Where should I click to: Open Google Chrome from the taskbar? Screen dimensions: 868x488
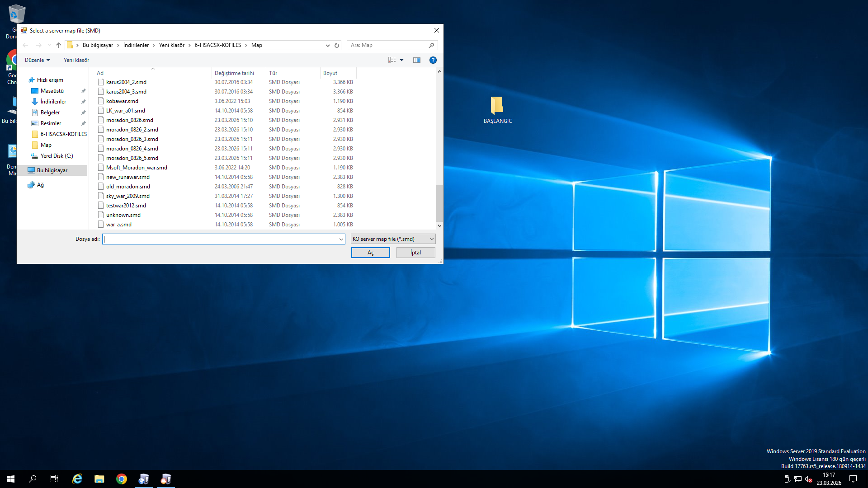point(122,479)
